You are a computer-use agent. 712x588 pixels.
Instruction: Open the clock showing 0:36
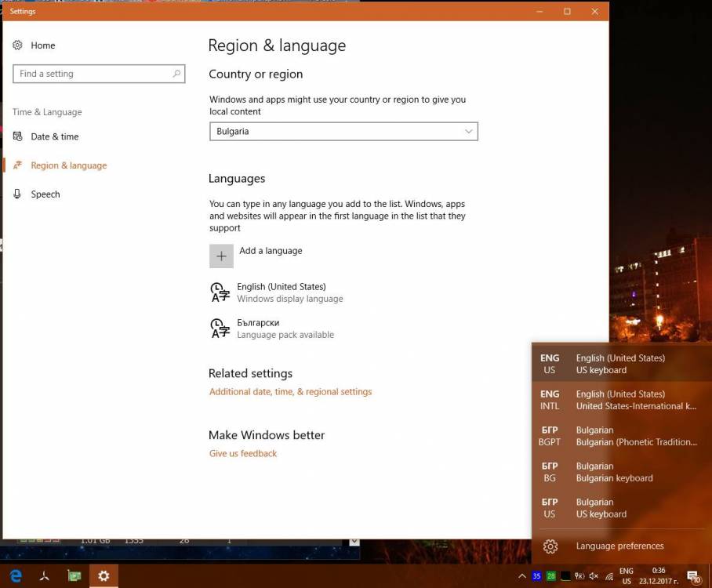(659, 575)
